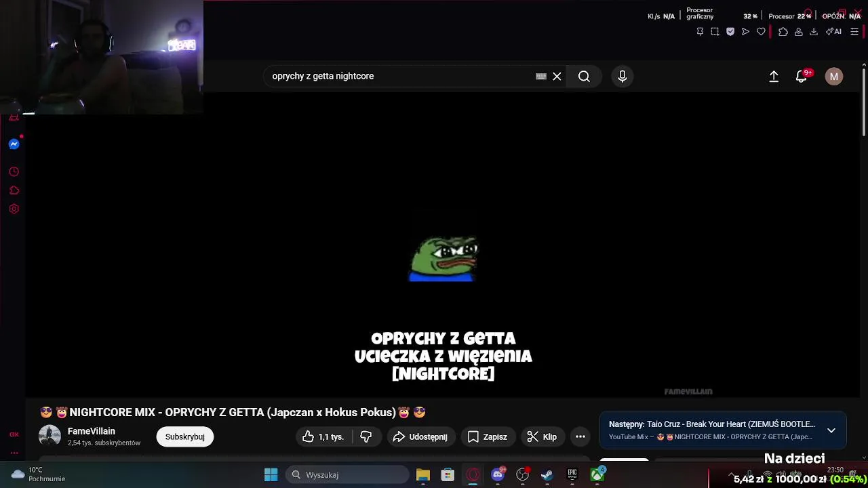Open Extensions cube icon in sidebar
This screenshot has height=488, width=868.
[14, 190]
